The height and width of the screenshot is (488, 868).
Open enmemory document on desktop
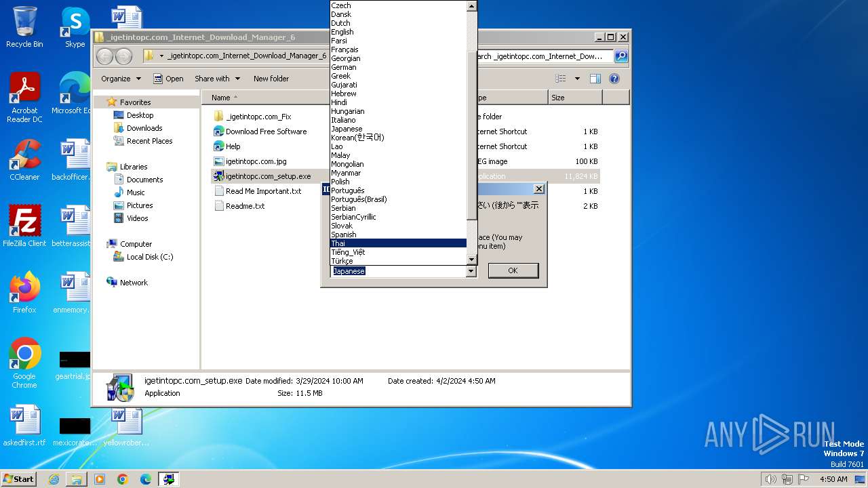71,293
